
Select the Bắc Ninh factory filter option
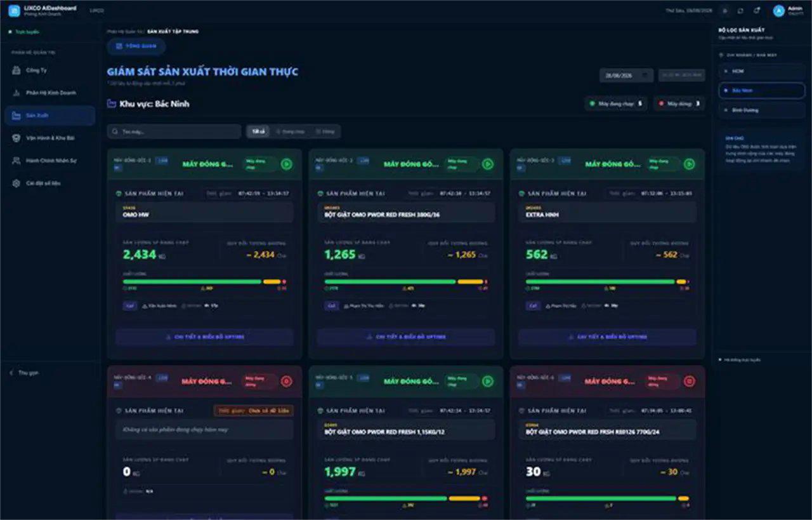761,91
